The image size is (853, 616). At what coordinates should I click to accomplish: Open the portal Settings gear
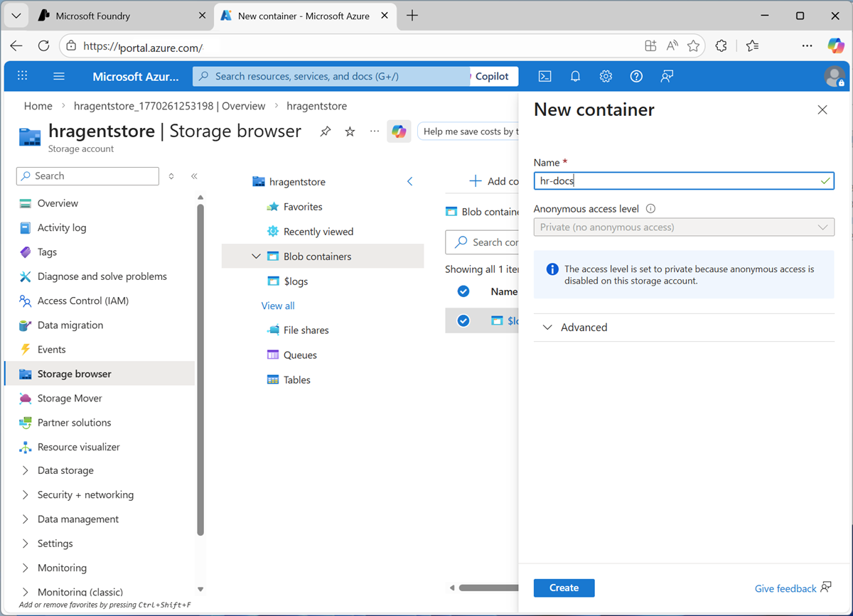click(606, 76)
